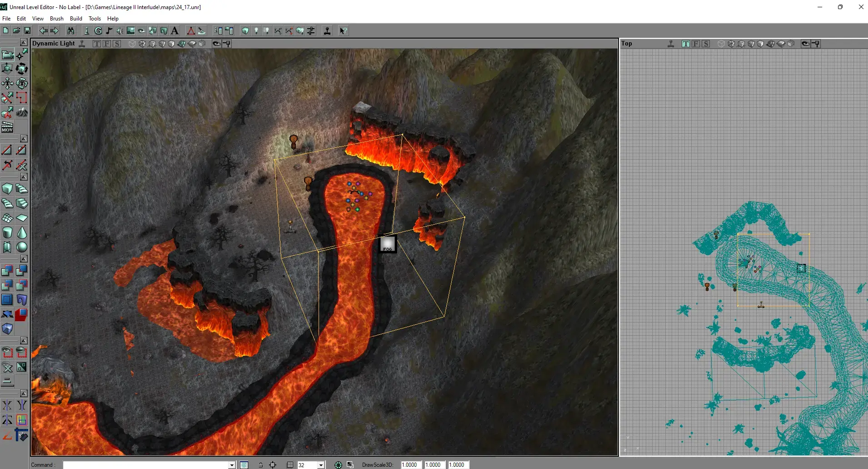Open the Music browser note icon
868x469 pixels.
[x=109, y=30]
